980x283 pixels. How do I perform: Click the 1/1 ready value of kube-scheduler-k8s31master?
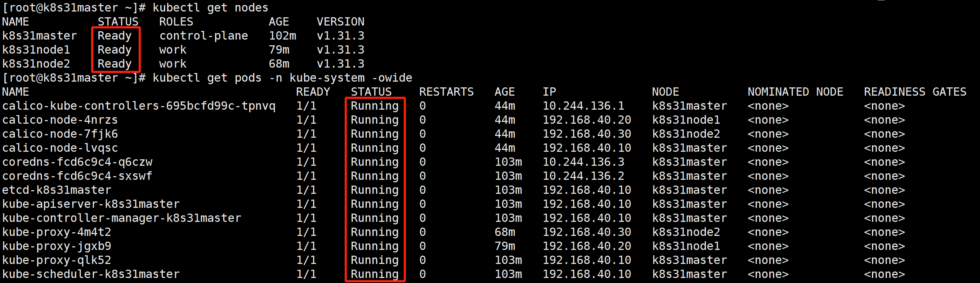(306, 274)
